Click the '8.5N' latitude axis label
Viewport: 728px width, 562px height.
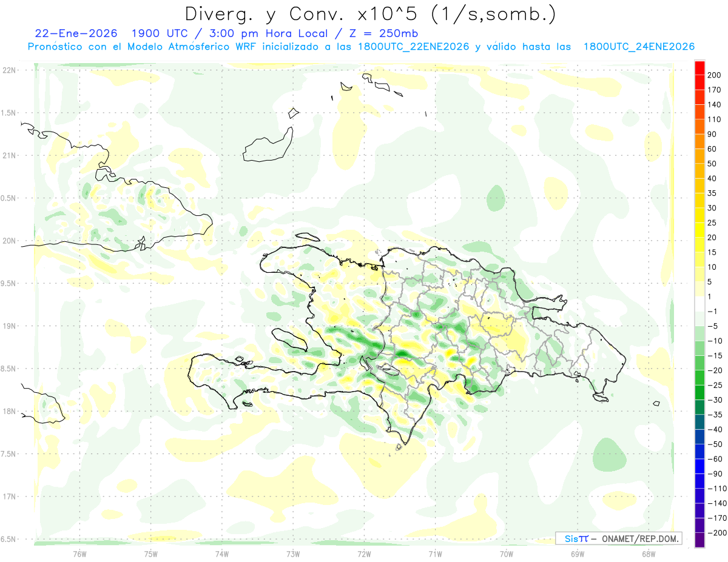[8, 369]
